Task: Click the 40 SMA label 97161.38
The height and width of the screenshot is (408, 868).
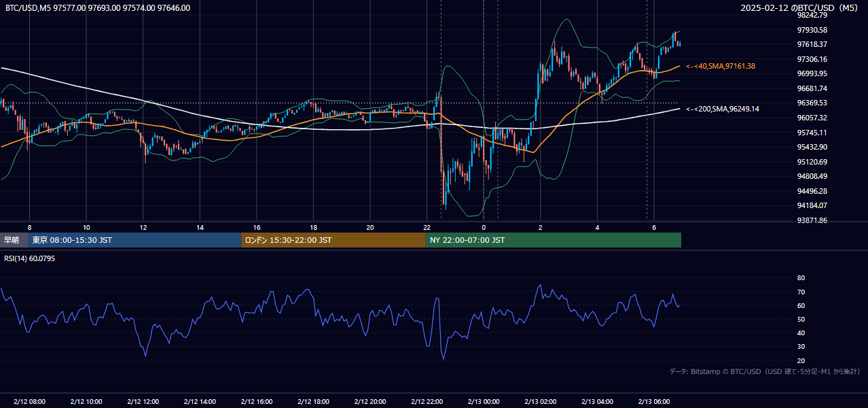Action: tap(721, 66)
